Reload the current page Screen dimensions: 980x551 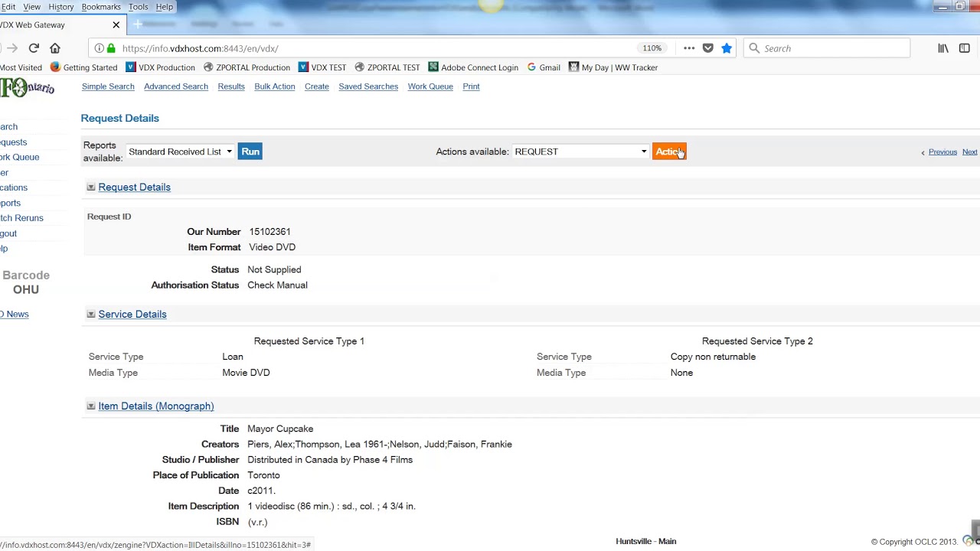point(34,48)
